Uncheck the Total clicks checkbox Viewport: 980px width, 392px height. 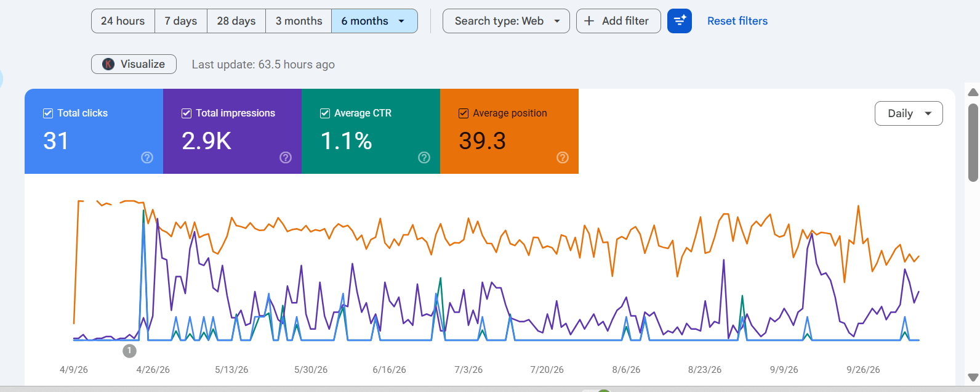click(x=48, y=113)
